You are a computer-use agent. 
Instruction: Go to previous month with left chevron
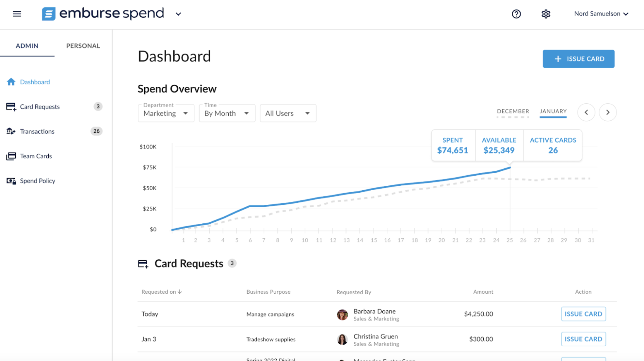(586, 112)
